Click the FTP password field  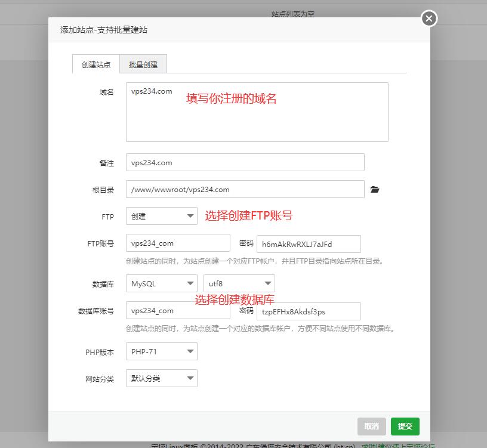(309, 244)
